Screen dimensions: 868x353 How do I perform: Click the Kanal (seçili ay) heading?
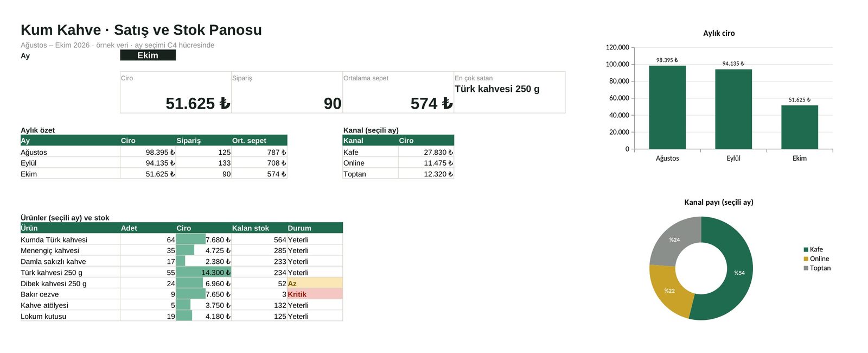pos(371,130)
